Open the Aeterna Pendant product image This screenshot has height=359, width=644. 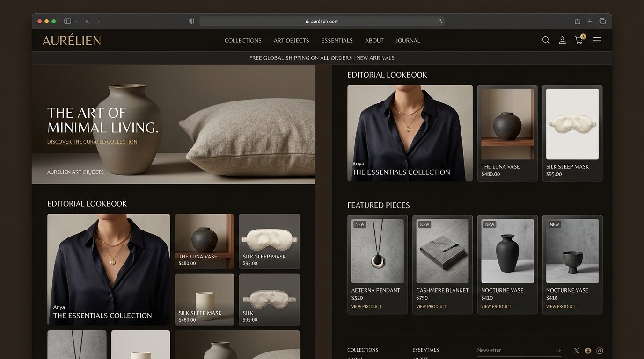point(378,251)
